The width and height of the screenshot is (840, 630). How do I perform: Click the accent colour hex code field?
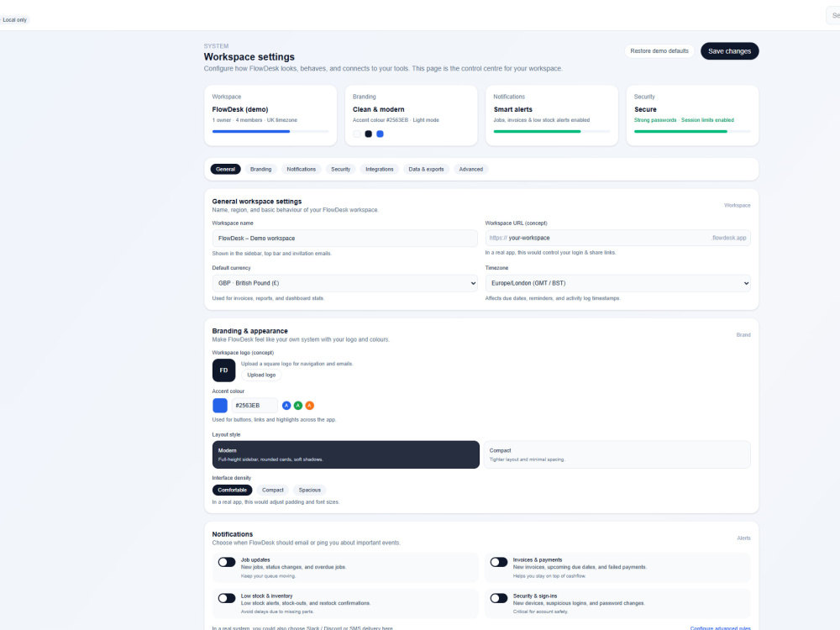pyautogui.click(x=255, y=406)
